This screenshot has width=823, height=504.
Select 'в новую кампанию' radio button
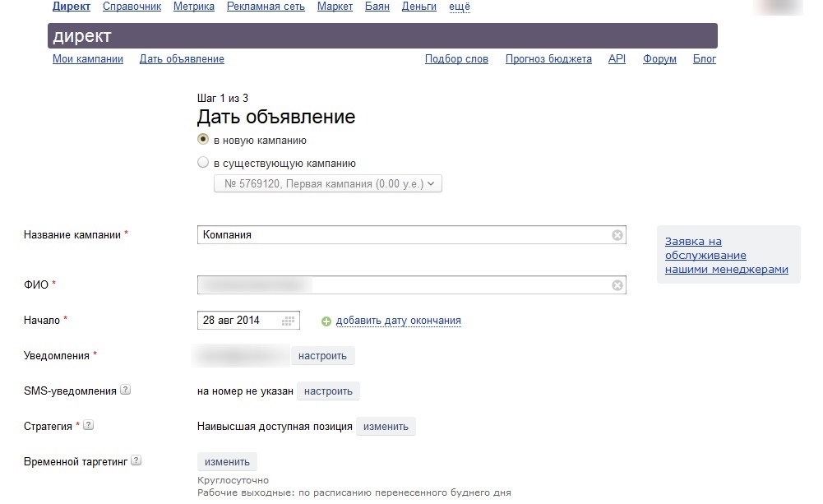[203, 140]
